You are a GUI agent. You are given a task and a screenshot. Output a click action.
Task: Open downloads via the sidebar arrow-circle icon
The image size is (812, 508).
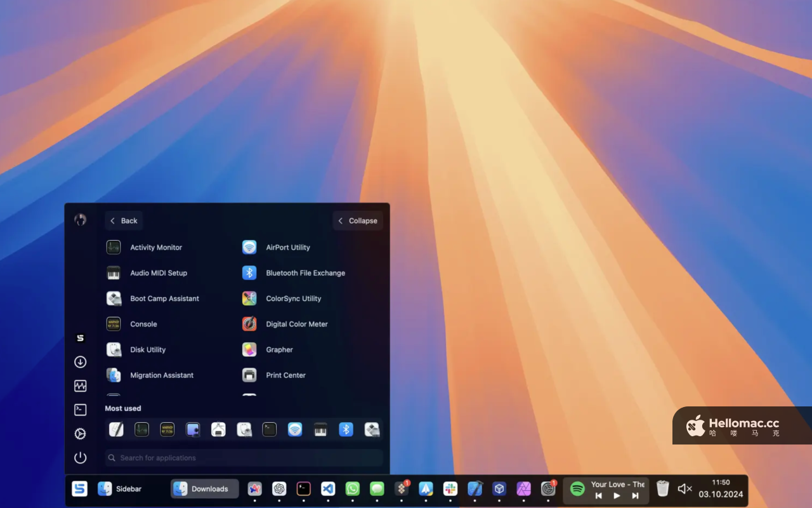point(80,362)
